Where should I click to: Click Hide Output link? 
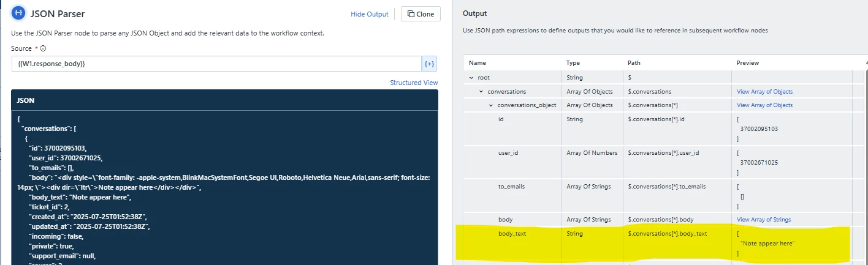[370, 14]
